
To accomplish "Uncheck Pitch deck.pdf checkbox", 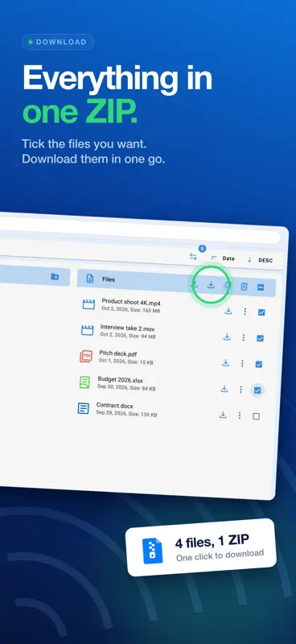I will 259,365.
